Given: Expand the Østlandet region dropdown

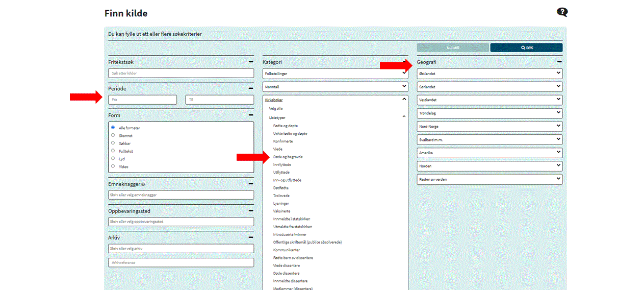Looking at the screenshot, I should point(489,74).
